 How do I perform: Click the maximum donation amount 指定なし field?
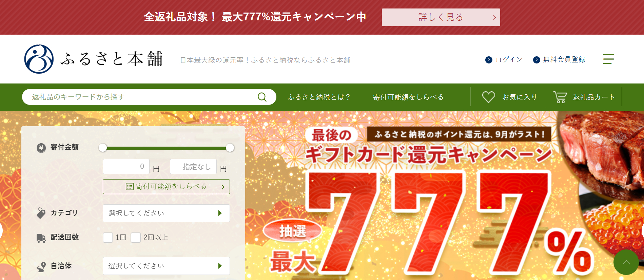[193, 167]
